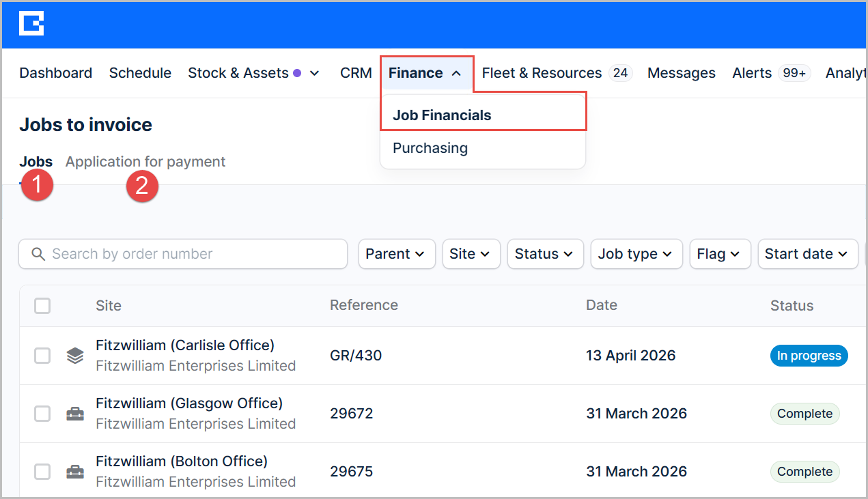The height and width of the screenshot is (499, 868).
Task: Click the purple dot next to Stock & Assets
Action: (297, 73)
